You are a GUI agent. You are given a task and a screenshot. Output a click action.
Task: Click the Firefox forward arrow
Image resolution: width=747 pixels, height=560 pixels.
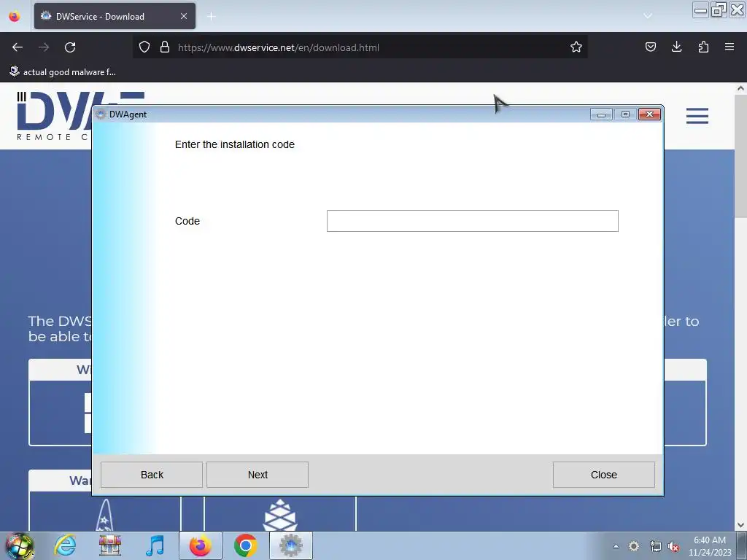[x=44, y=47]
